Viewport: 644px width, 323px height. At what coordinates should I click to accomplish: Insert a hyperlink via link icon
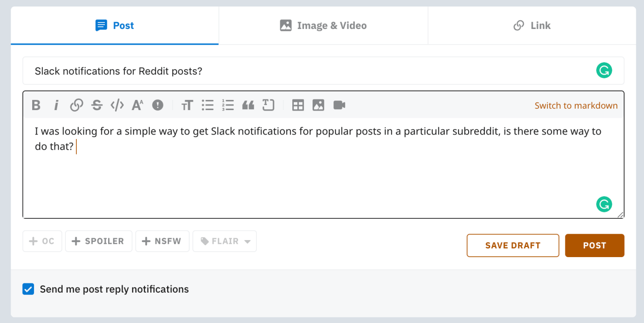click(76, 106)
